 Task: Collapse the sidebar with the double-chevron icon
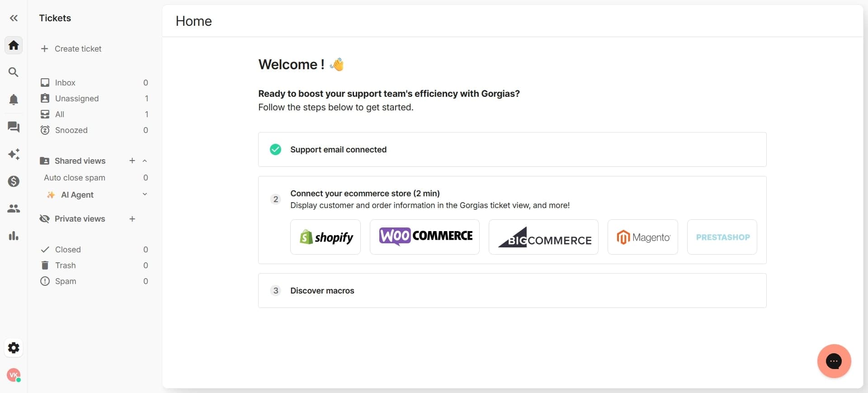13,18
